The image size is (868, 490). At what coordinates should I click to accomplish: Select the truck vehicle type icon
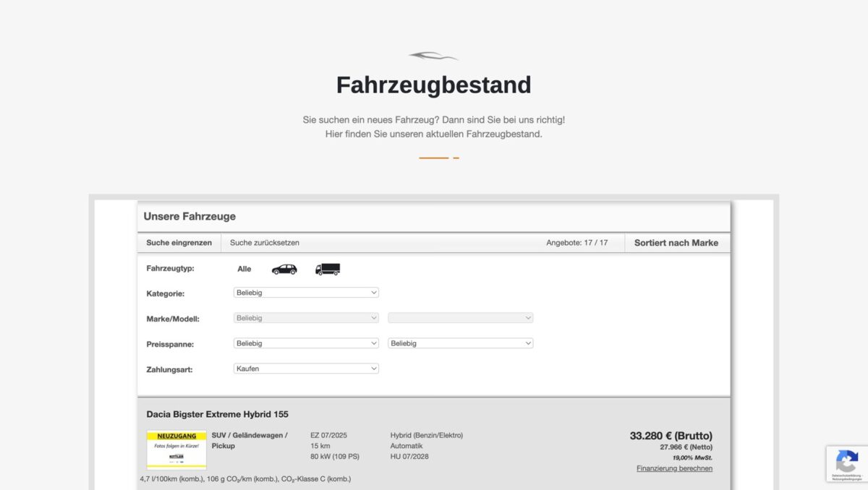(327, 269)
